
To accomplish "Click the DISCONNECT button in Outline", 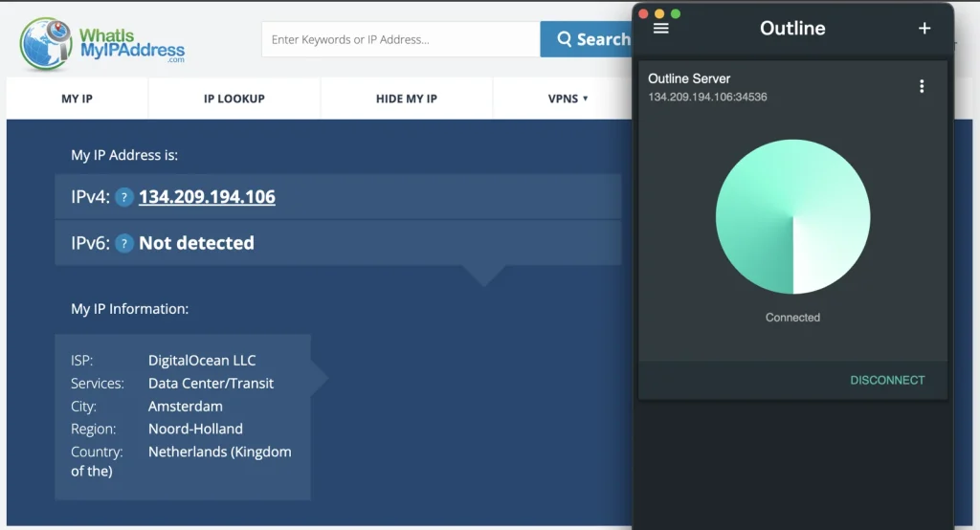I will [x=887, y=380].
